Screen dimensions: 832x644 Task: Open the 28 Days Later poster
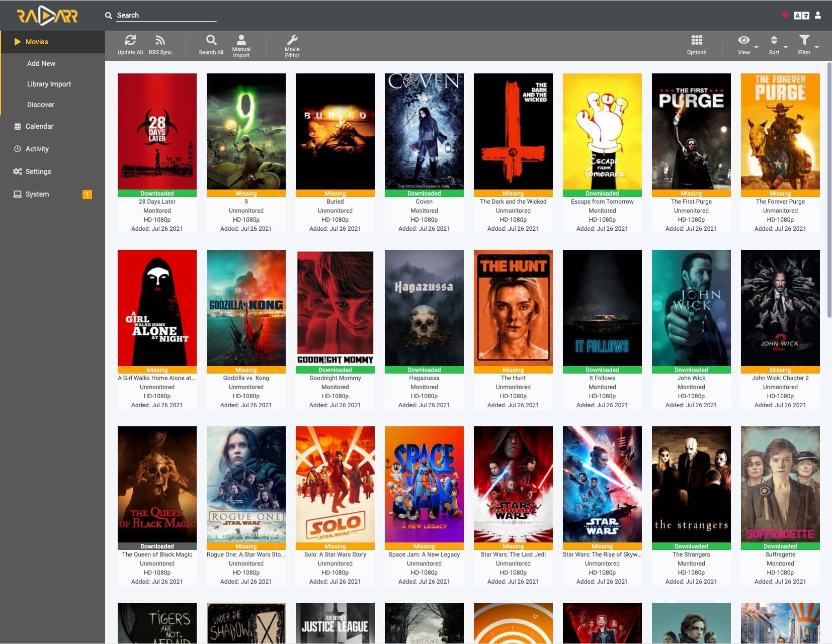[157, 131]
